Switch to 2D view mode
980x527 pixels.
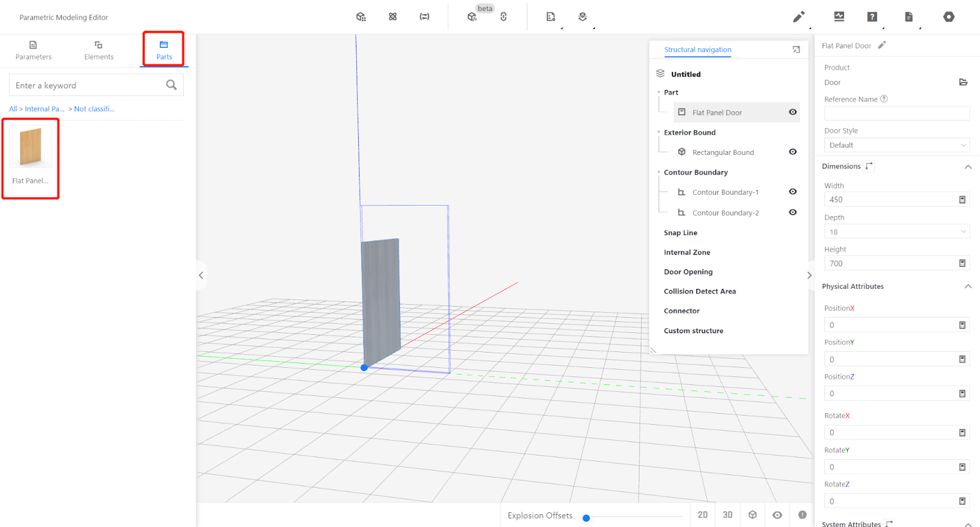(x=703, y=515)
